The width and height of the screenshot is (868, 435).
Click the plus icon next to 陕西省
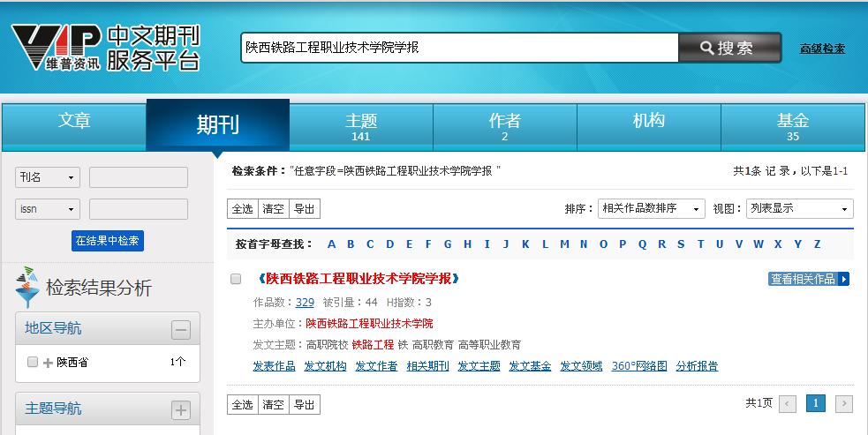[48, 363]
